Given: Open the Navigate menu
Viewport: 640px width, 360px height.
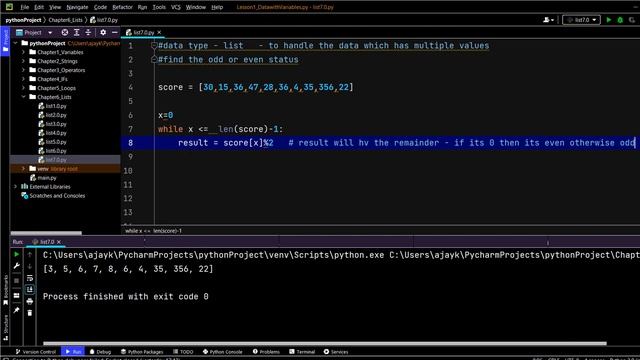Looking at the screenshot, I should 77,7.
